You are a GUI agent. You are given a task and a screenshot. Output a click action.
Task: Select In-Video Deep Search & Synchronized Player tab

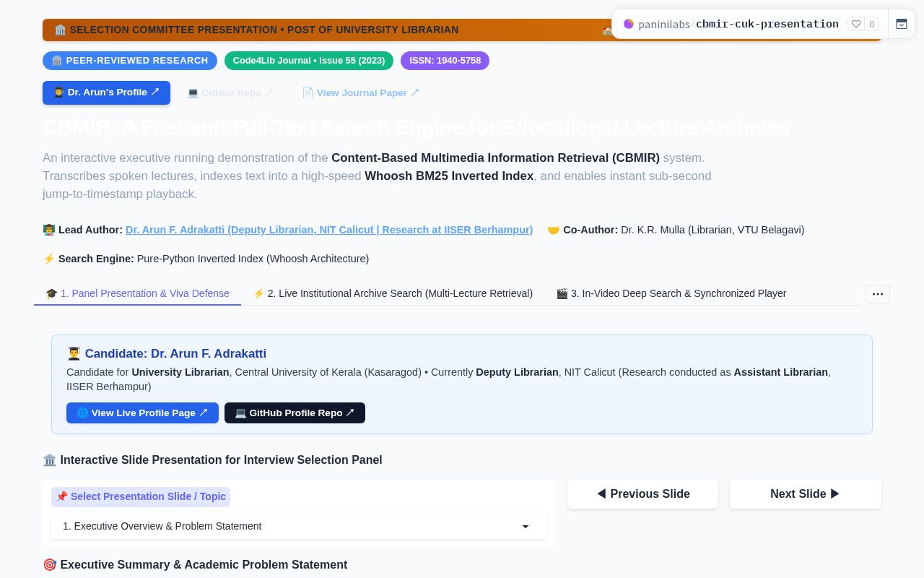671,293
